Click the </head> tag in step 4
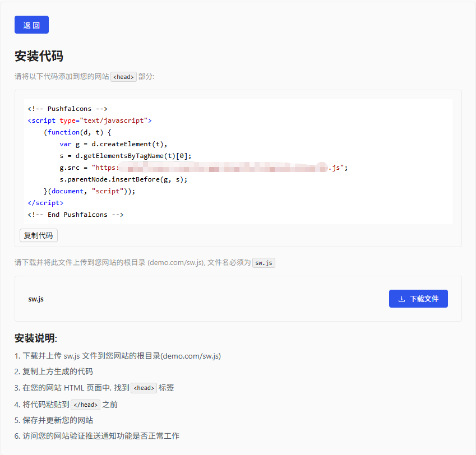This screenshot has height=455, width=476. coord(86,405)
